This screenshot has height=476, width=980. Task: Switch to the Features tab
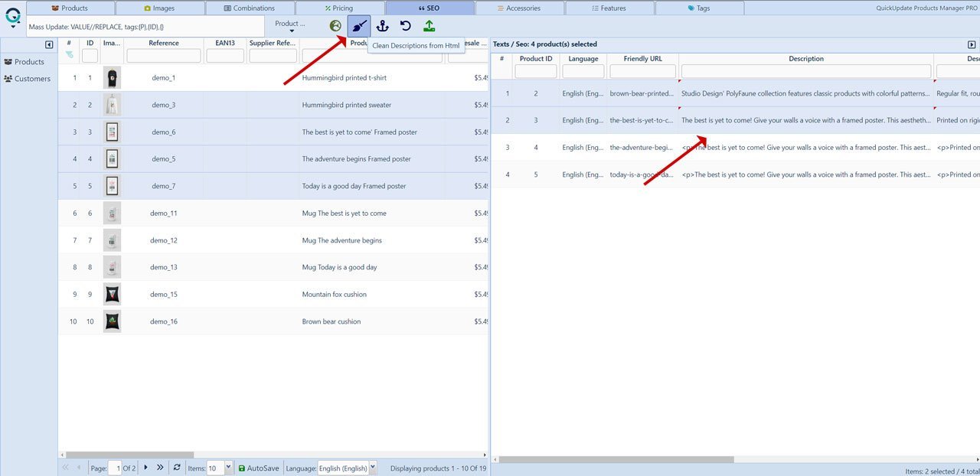pyautogui.click(x=609, y=8)
